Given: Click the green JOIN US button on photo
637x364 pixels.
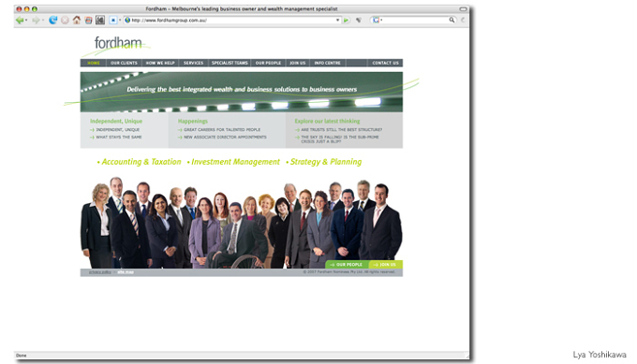Looking at the screenshot, I should 387,265.
